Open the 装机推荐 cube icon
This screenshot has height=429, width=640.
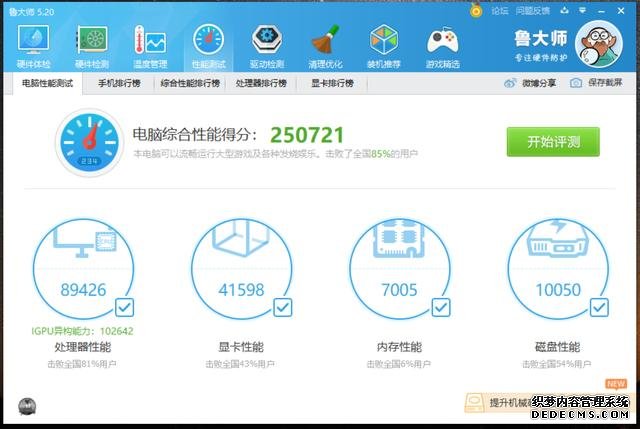tap(384, 40)
